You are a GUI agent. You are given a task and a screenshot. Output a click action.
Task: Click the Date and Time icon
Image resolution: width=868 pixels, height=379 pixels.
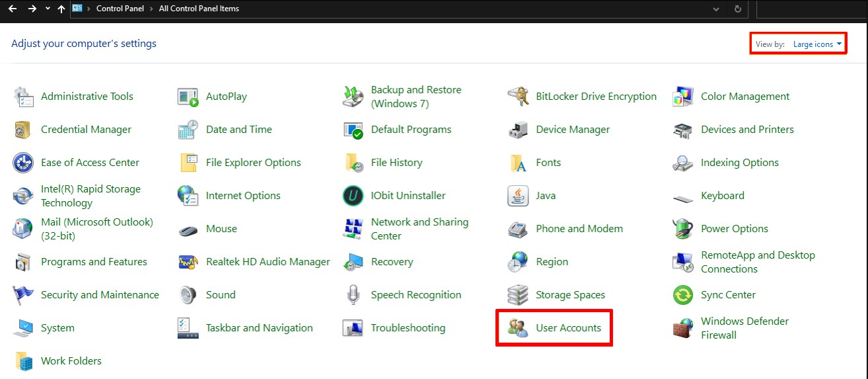188,130
